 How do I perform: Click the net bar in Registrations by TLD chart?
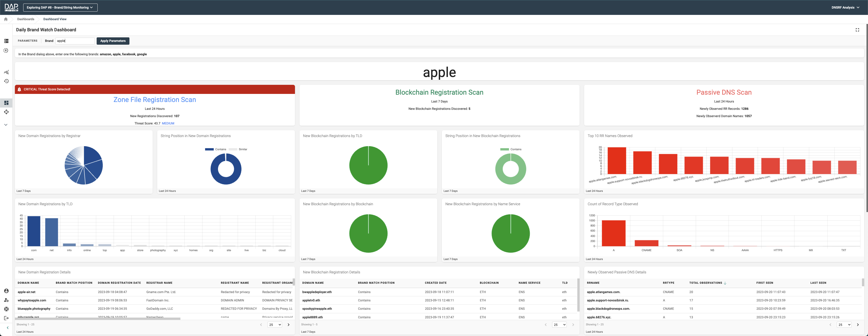(51, 232)
